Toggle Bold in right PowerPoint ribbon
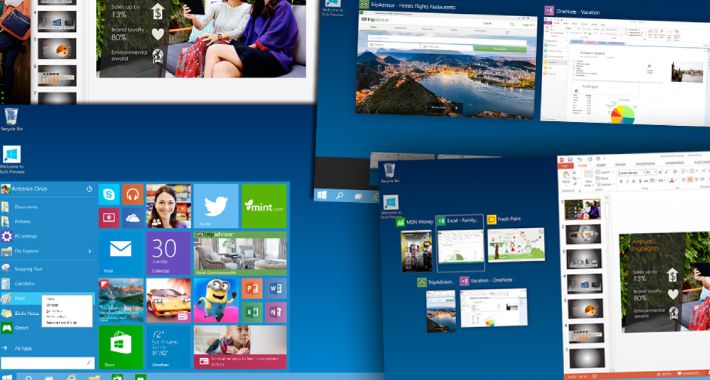This screenshot has height=380, width=710. (x=621, y=181)
